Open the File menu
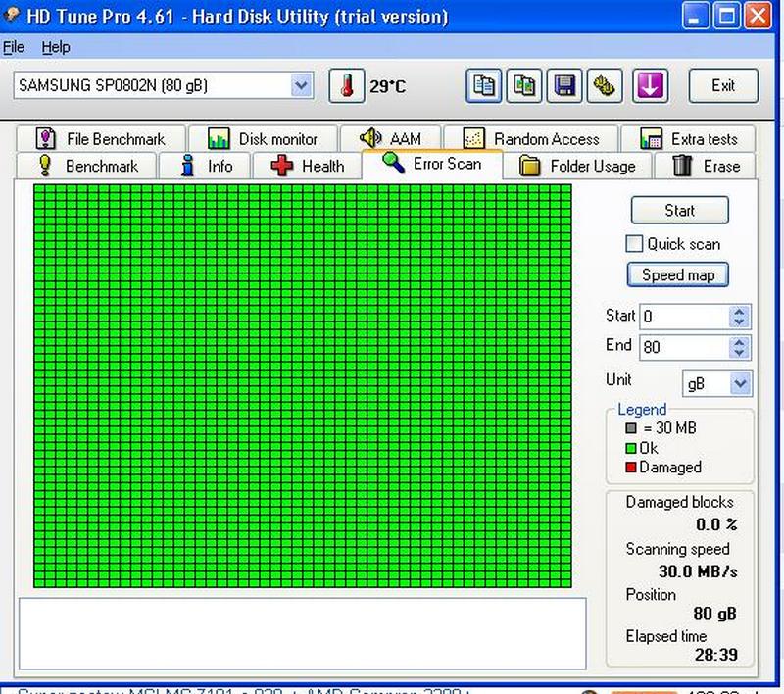Image resolution: width=784 pixels, height=694 pixels. [x=14, y=47]
